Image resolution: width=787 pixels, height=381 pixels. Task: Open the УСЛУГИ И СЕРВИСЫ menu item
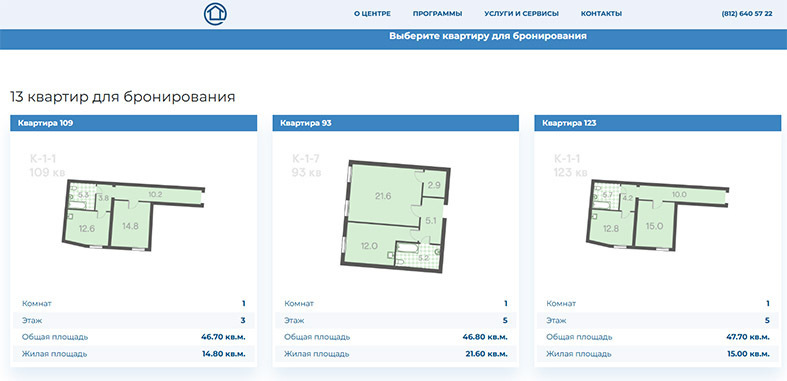521,14
